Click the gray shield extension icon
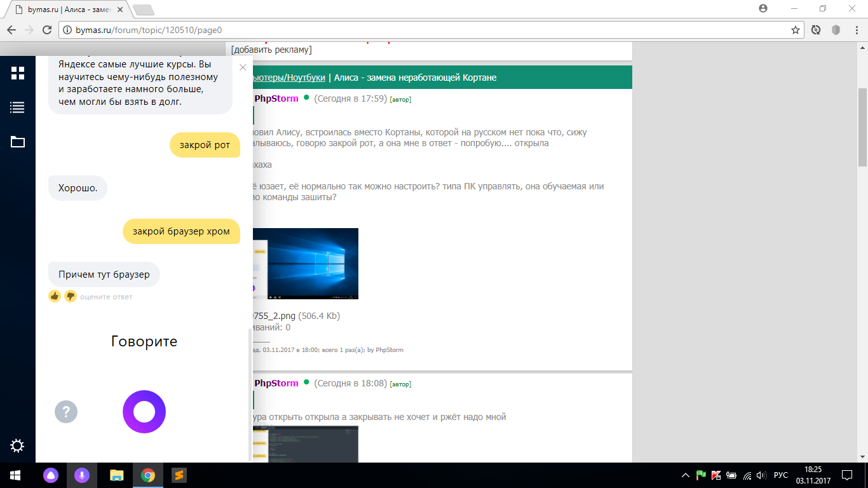The image size is (868, 488). pyautogui.click(x=836, y=30)
